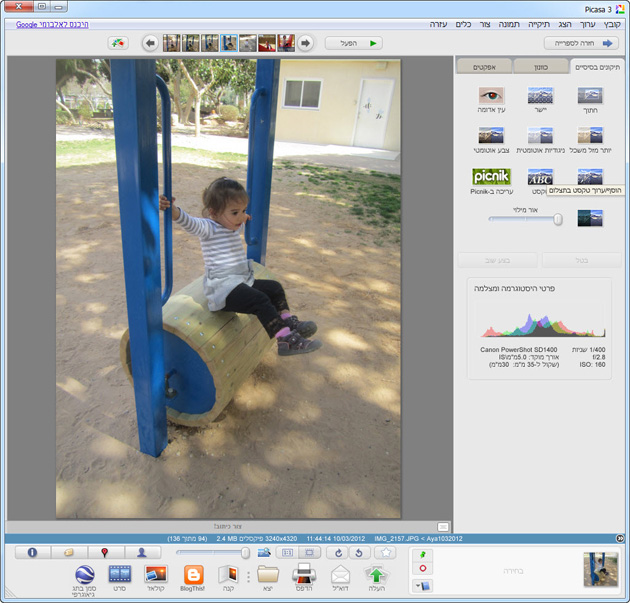Click the zoom photo icon beside the slider
630x603 pixels.
coord(264,553)
